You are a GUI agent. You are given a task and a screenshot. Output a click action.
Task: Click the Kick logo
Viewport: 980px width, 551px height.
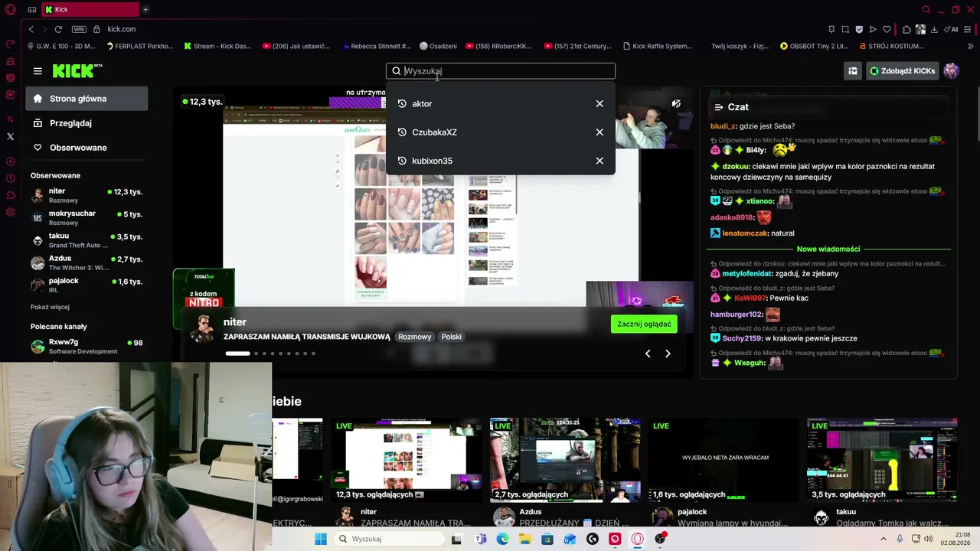tap(77, 70)
